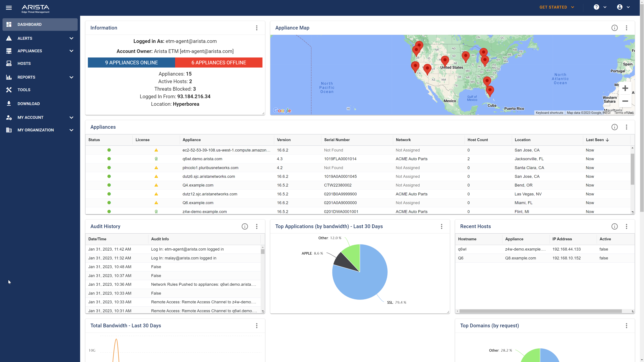This screenshot has width=644, height=362.
Task: Show the Appliances widget info icon
Action: click(x=614, y=127)
